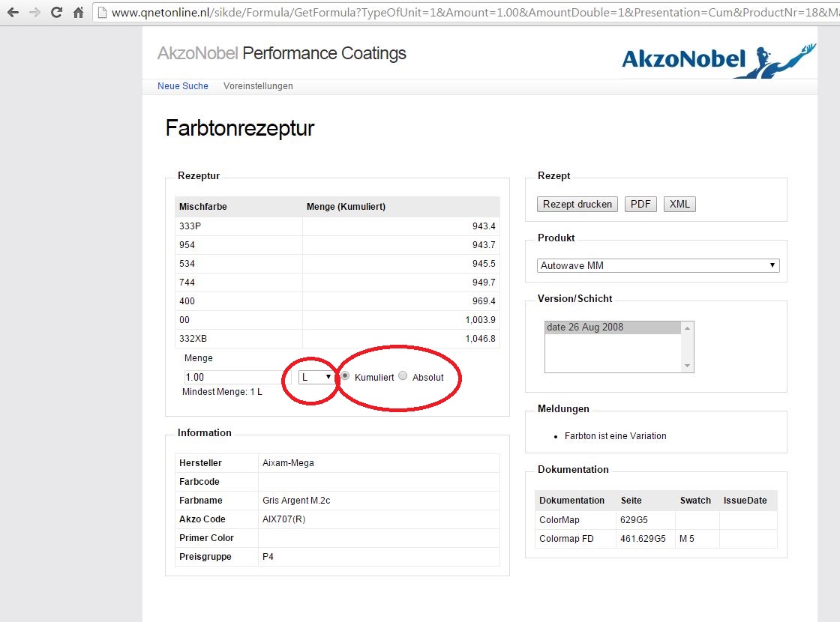Reload the page with the refresh icon

click(56, 12)
